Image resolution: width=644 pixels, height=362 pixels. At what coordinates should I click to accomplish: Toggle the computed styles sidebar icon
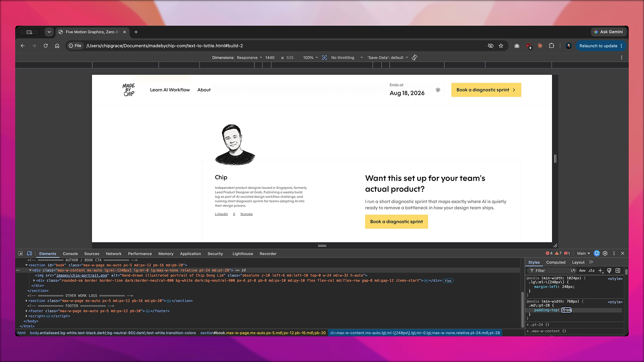[618, 271]
